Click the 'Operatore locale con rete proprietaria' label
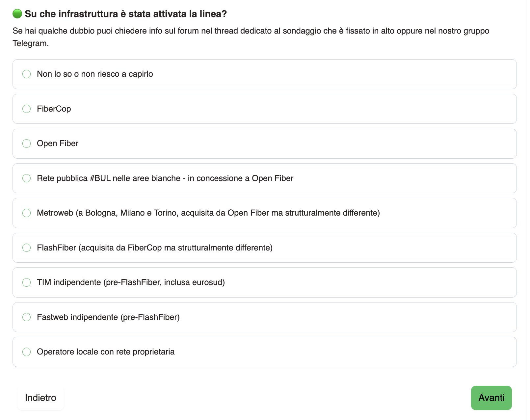Screen dimensions: 530x420 coord(106,352)
